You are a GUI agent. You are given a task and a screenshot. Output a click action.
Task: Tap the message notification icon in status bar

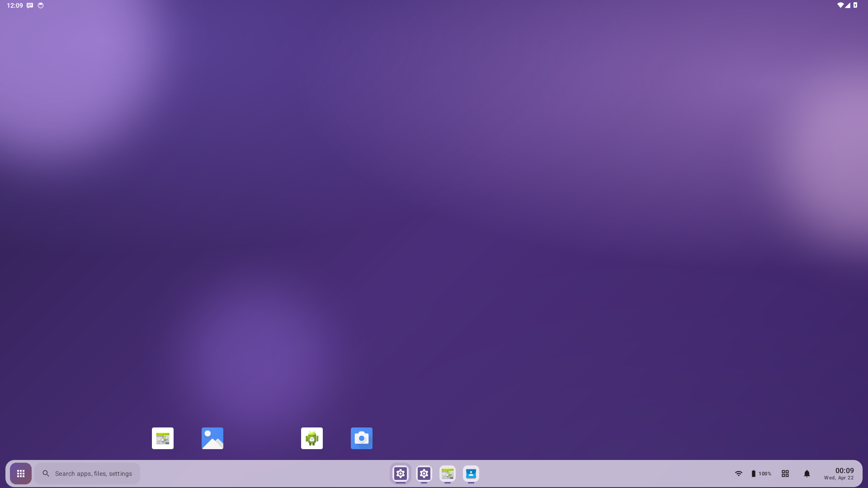pos(30,5)
